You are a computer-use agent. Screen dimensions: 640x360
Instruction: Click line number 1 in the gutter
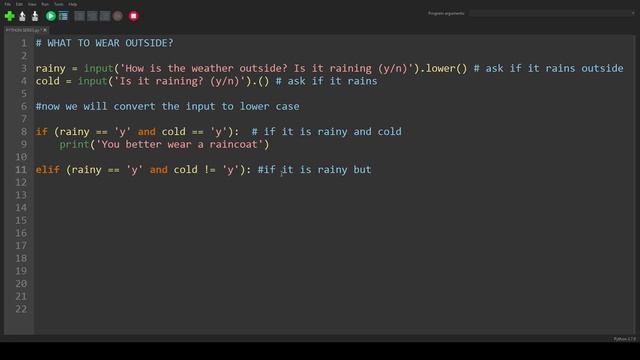(x=24, y=43)
